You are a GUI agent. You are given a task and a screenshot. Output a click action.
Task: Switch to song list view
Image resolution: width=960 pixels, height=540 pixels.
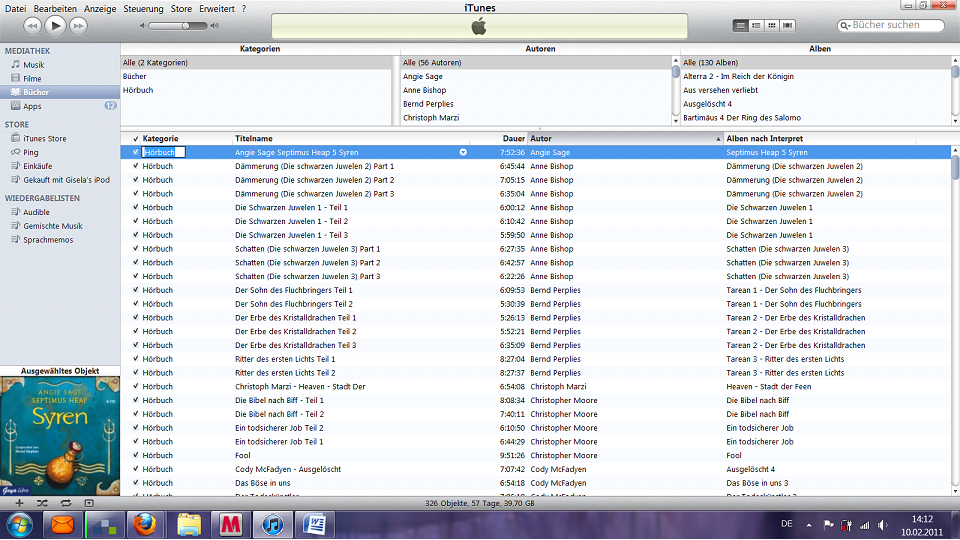click(741, 25)
